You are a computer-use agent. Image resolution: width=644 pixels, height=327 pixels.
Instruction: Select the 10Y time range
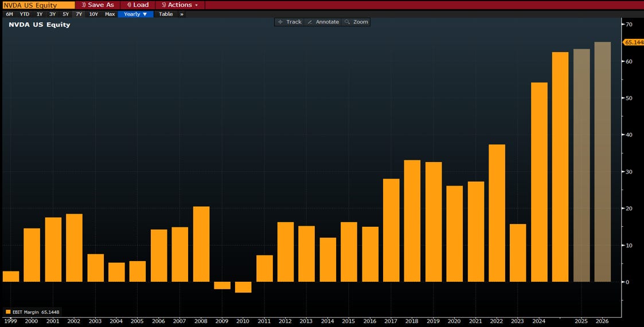click(93, 14)
